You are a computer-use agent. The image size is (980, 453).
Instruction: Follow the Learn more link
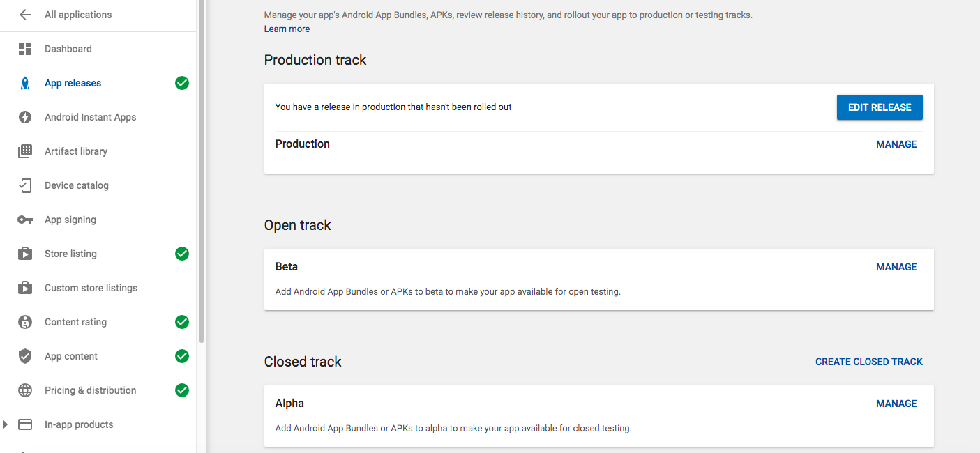(287, 29)
